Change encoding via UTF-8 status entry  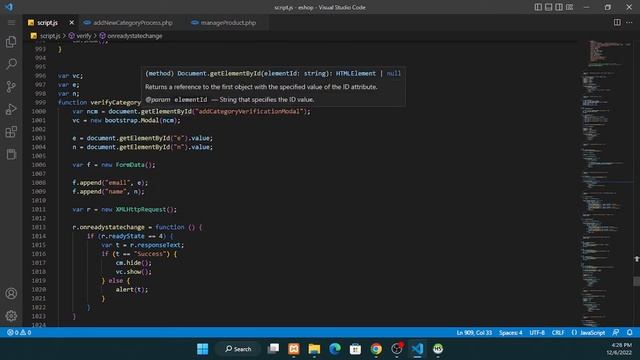[537, 333]
